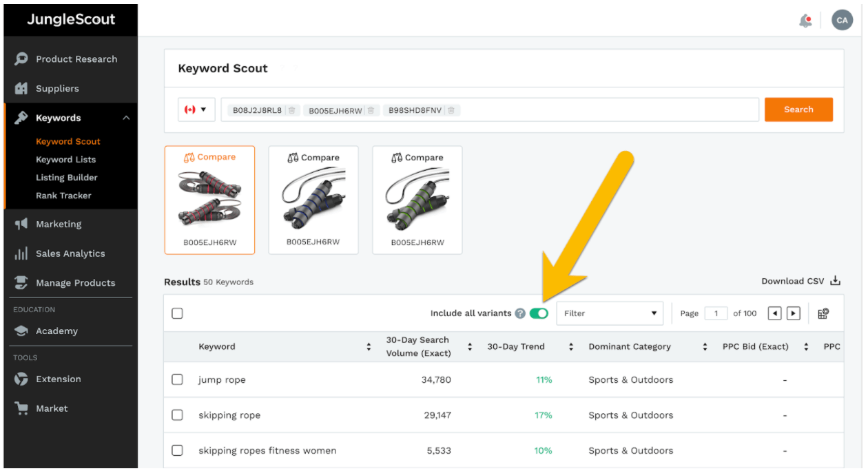Click the page number input field
Image resolution: width=868 pixels, height=471 pixels.
click(716, 313)
